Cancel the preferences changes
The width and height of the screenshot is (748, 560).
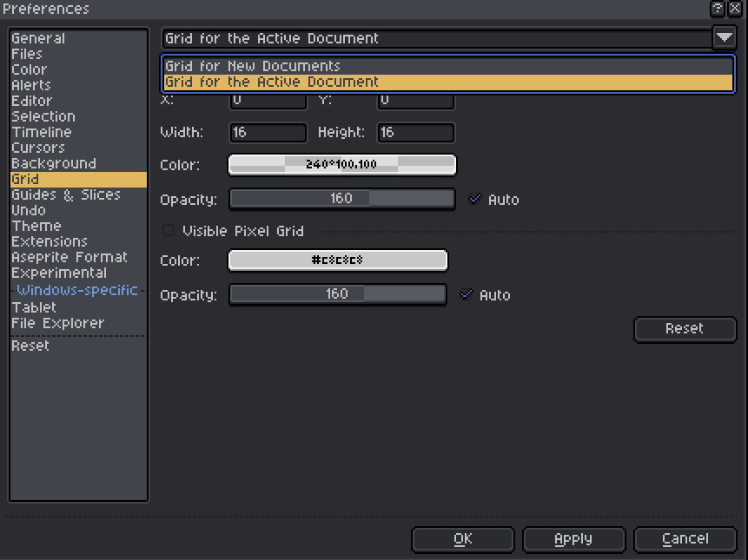[685, 539]
